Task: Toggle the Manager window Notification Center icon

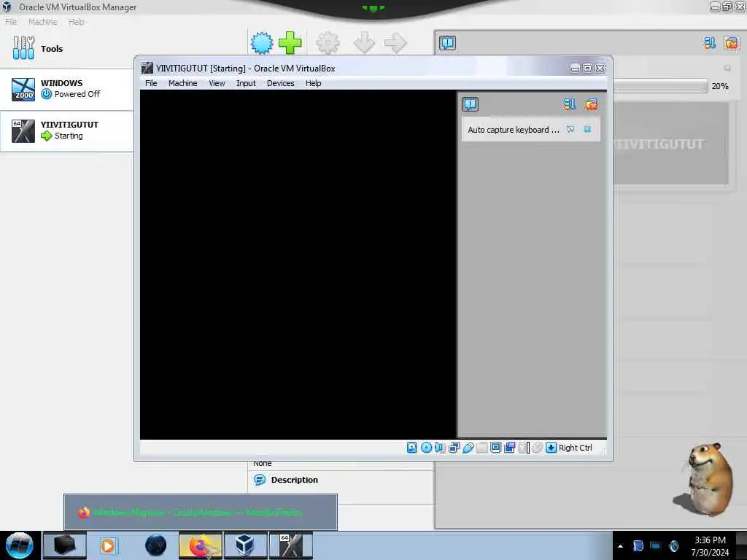Action: [447, 43]
